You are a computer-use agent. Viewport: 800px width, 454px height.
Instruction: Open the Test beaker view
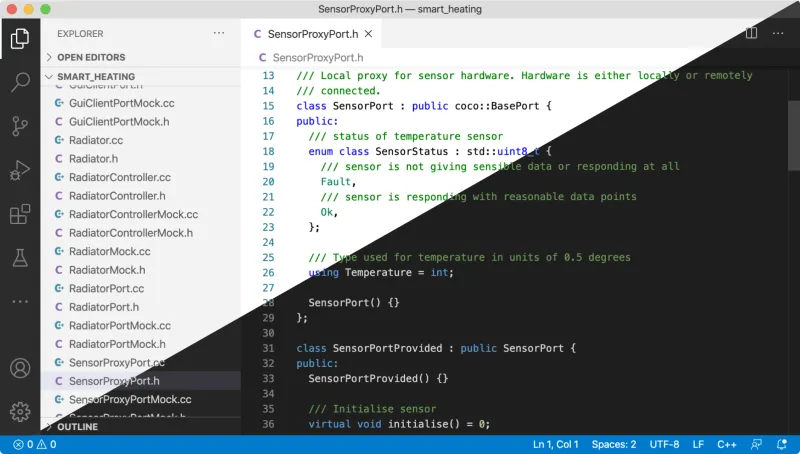[x=20, y=258]
